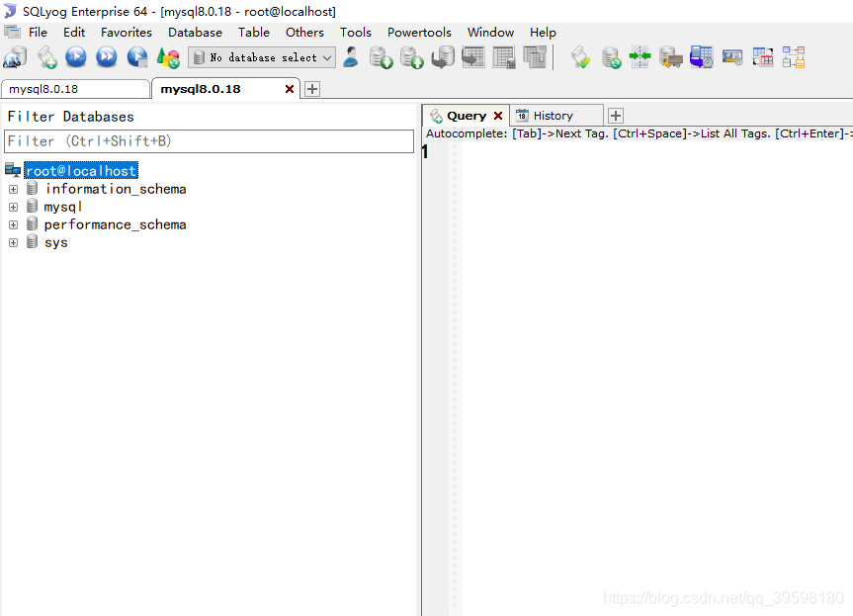Open the Schema Designer icon
The height and width of the screenshot is (616, 853).
(x=794, y=57)
